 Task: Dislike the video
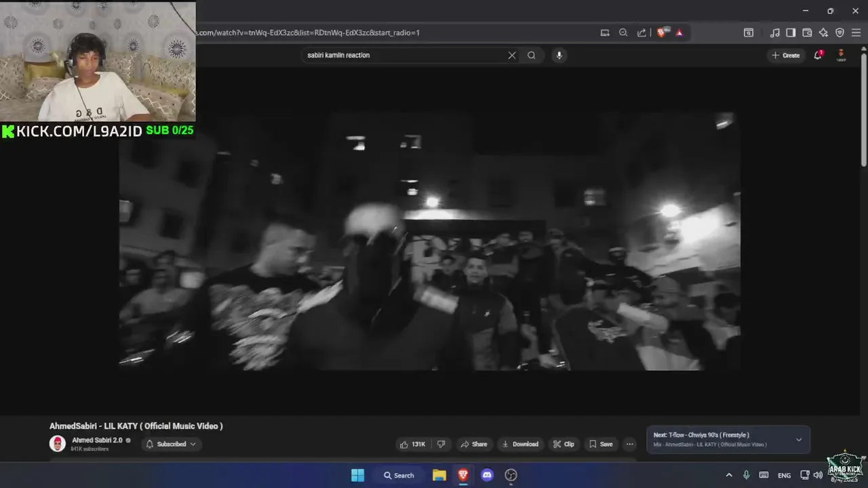441,444
